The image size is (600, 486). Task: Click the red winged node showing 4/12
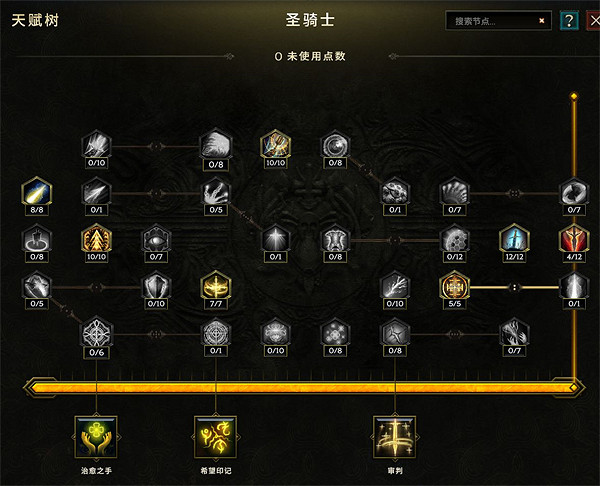coord(574,239)
